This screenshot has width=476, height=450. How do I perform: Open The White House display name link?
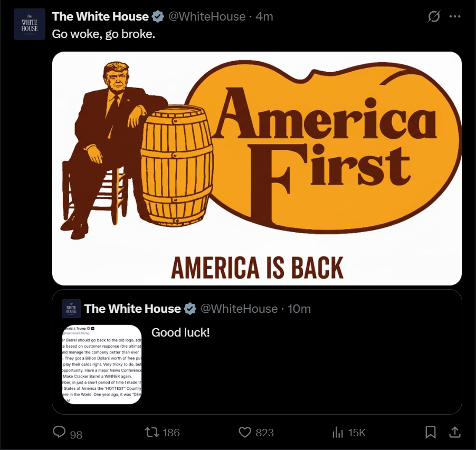click(x=100, y=16)
